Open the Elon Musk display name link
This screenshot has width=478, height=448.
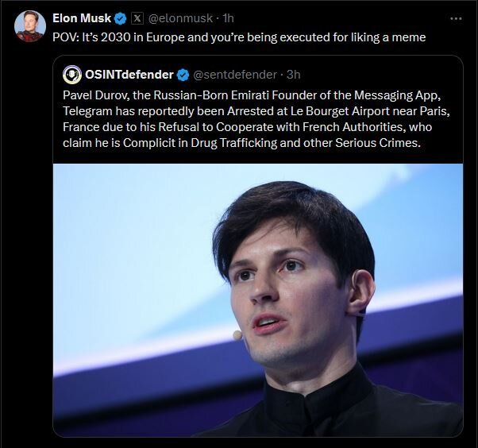click(82, 18)
